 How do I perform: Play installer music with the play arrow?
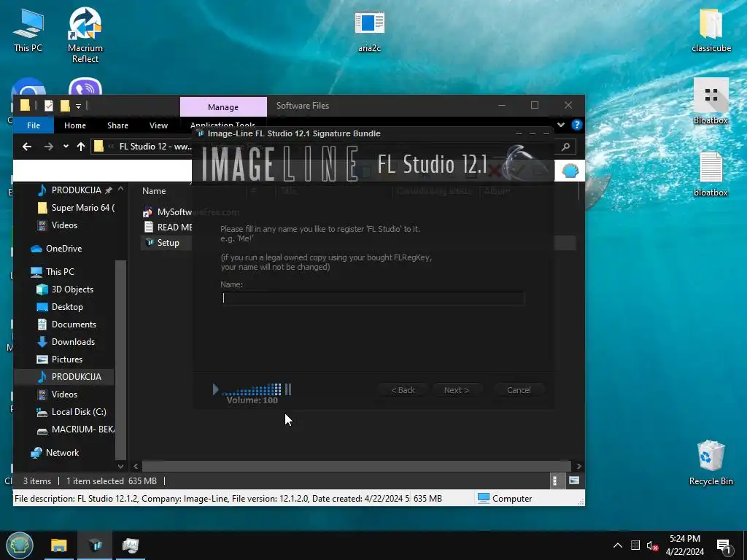215,389
